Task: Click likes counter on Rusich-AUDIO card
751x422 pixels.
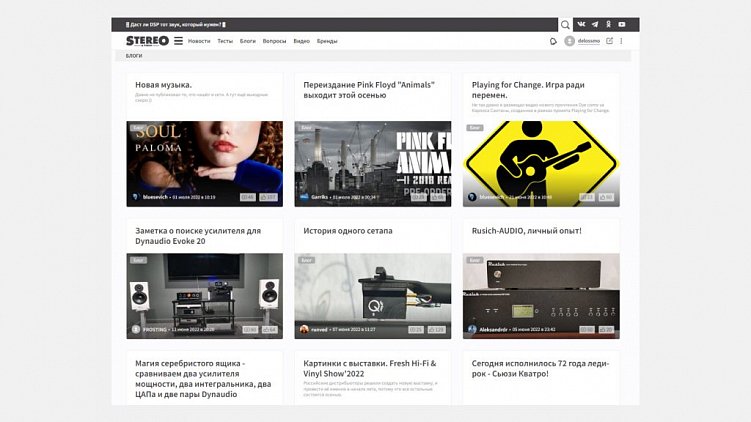Action: 606,330
